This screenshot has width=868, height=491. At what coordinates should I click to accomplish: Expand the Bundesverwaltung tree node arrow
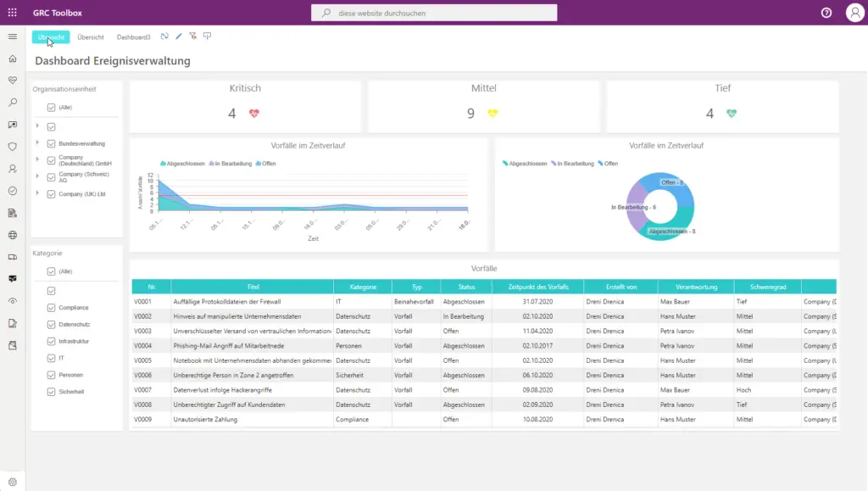[x=37, y=142]
